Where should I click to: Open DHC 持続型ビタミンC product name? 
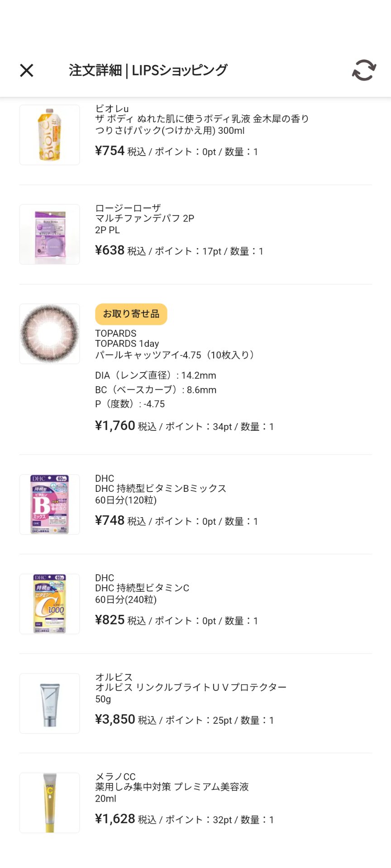142,588
